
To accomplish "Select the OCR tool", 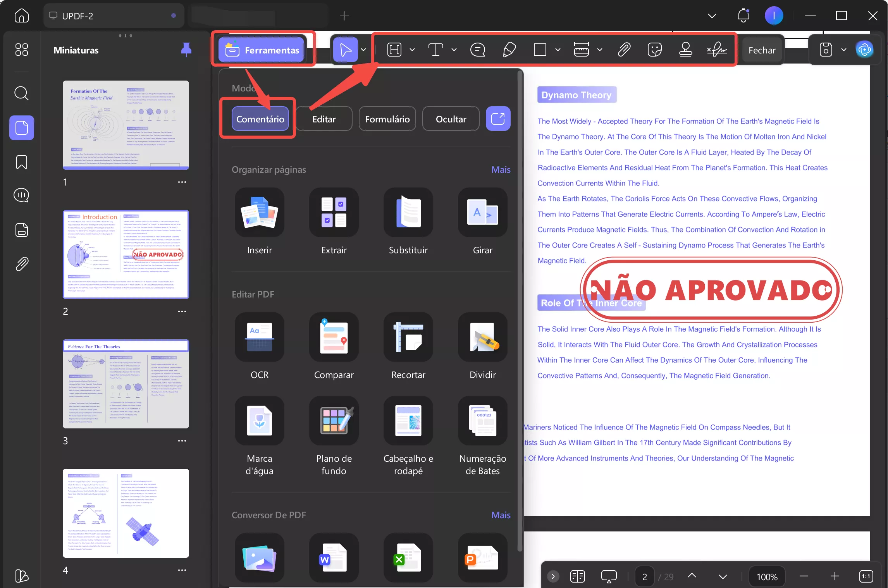I will (x=259, y=337).
